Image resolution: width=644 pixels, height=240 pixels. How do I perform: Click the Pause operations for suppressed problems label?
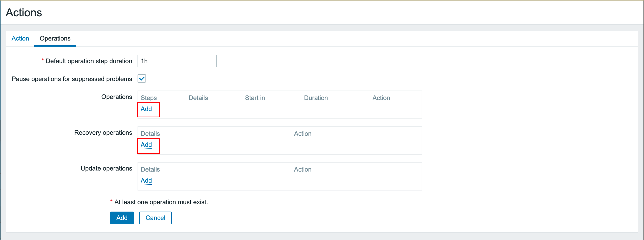tap(72, 79)
